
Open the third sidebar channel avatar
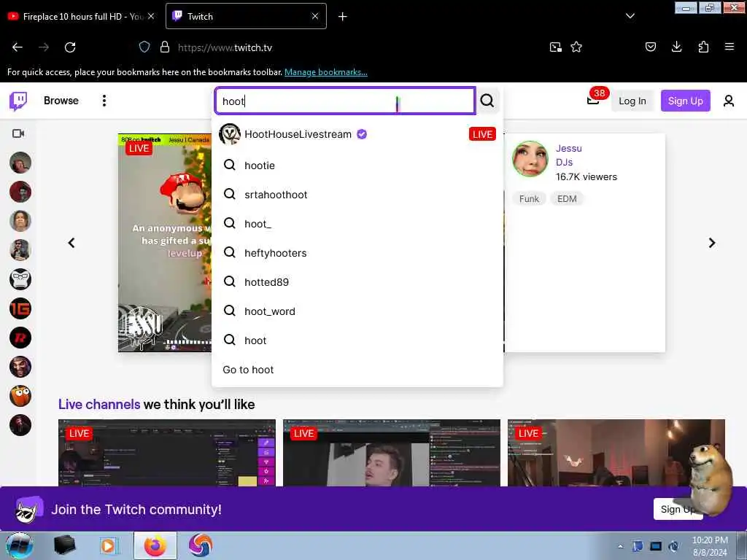point(20,221)
